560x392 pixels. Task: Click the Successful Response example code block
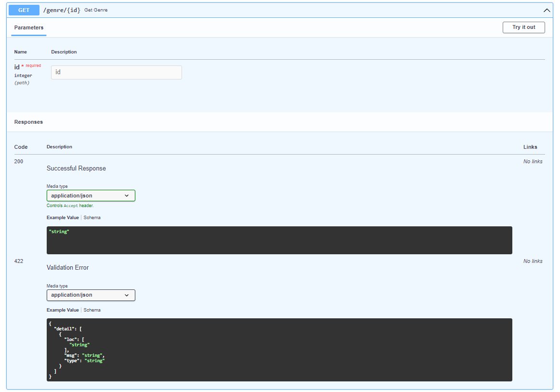tap(279, 240)
